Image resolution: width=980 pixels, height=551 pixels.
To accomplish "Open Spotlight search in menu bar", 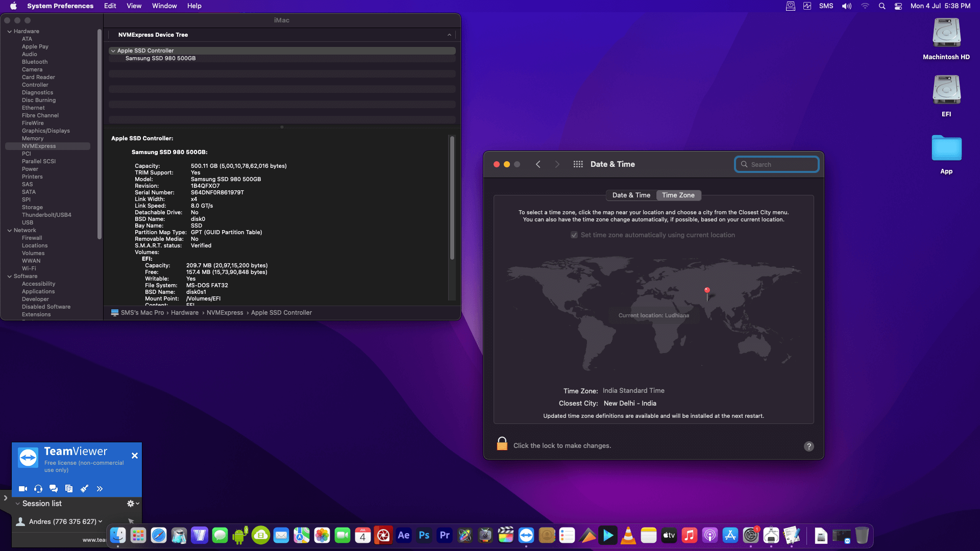I will (882, 6).
